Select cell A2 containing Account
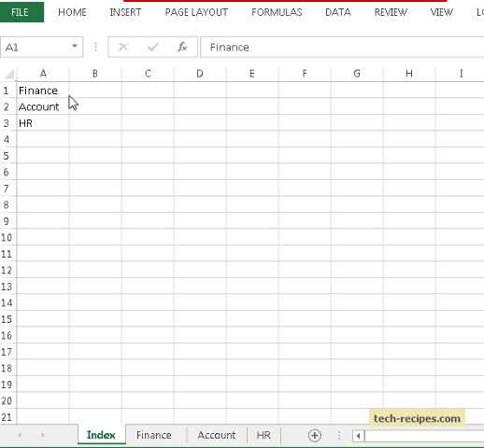 click(43, 106)
